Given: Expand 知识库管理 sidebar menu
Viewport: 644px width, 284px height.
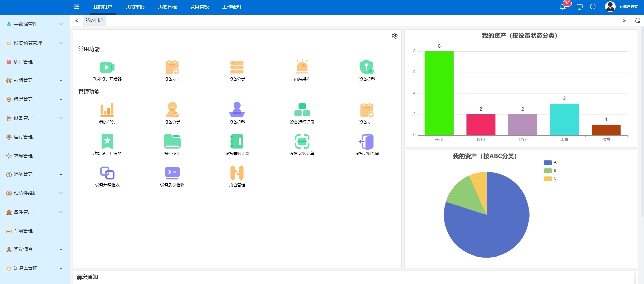Looking at the screenshot, I should pos(35,268).
